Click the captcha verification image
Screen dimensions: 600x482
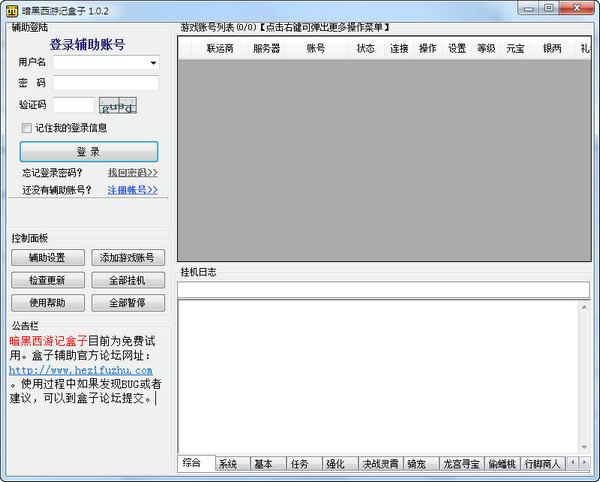(x=117, y=105)
